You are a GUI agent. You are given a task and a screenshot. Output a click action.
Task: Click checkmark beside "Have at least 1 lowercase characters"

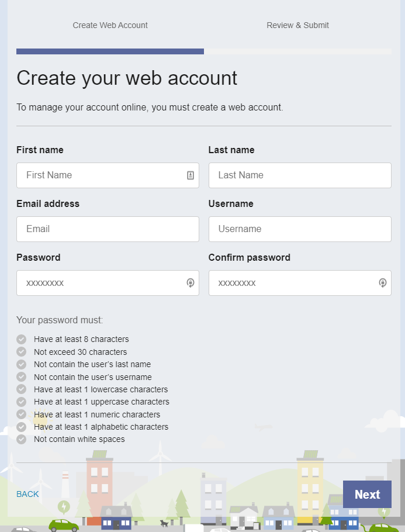(22, 389)
